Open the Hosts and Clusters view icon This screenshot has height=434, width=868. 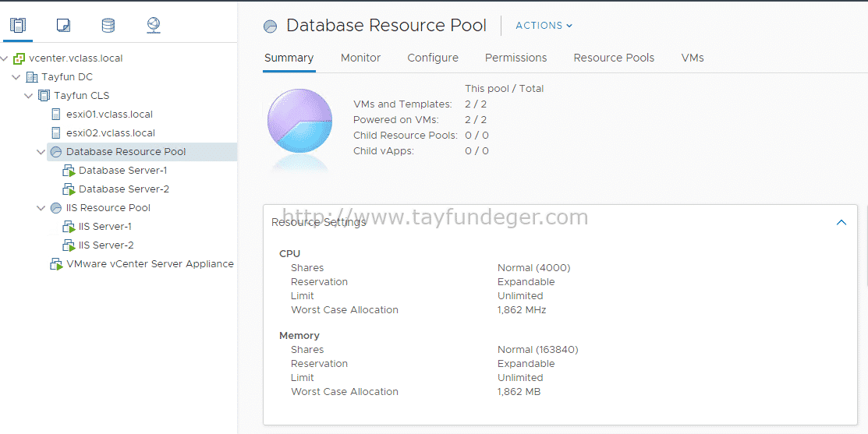click(x=18, y=25)
